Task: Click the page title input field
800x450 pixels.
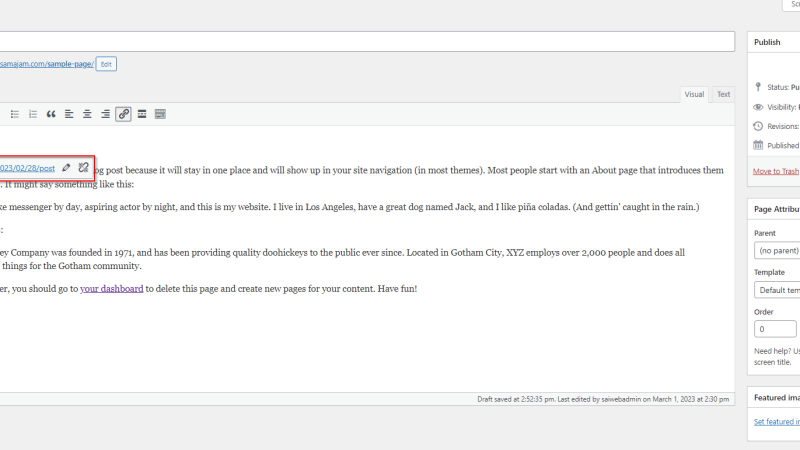Action: (367, 41)
